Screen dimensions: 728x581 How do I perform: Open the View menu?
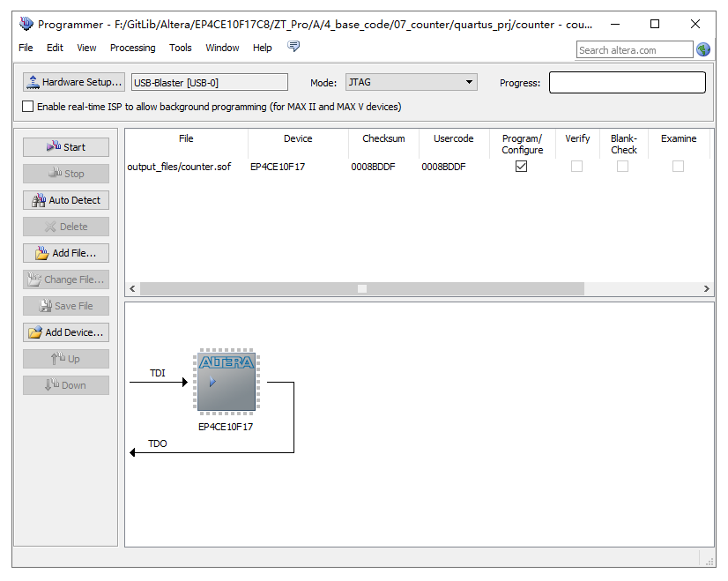pyautogui.click(x=86, y=48)
